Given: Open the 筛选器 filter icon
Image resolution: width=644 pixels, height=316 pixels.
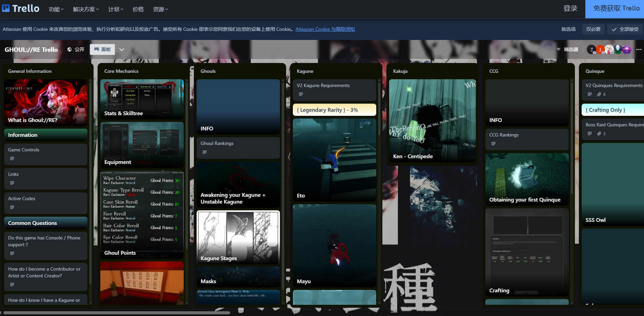Looking at the screenshot, I should (558, 49).
